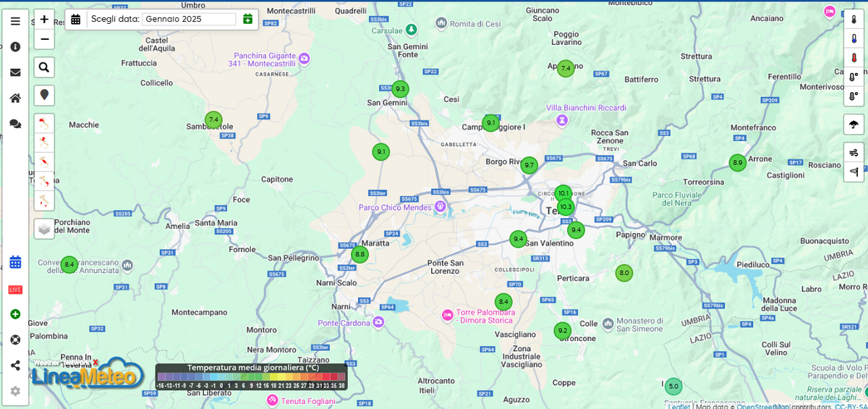Click the calendar icon beside Scegli data
The height and width of the screenshot is (409, 868).
click(x=76, y=19)
